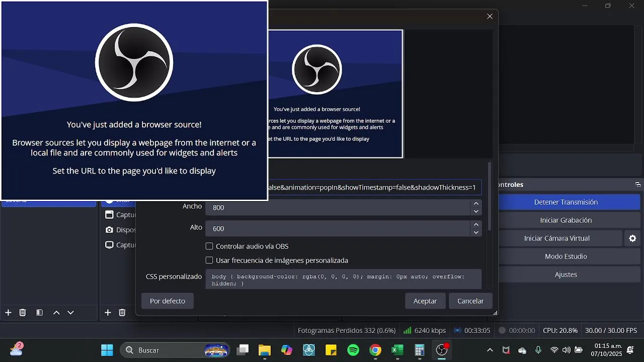Open Calculator from the taskbar
The height and width of the screenshot is (362, 644).
coord(420,350)
